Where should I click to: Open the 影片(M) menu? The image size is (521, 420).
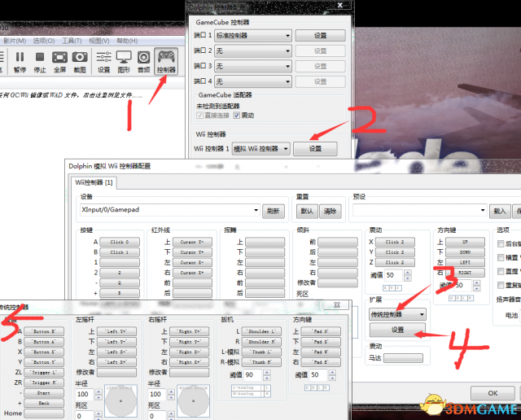[x=15, y=41]
